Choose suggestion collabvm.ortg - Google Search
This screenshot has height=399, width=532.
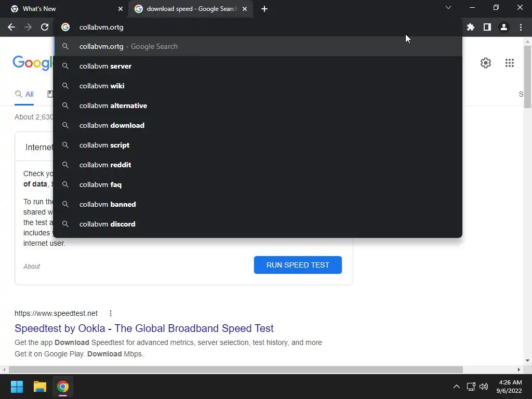(x=258, y=46)
